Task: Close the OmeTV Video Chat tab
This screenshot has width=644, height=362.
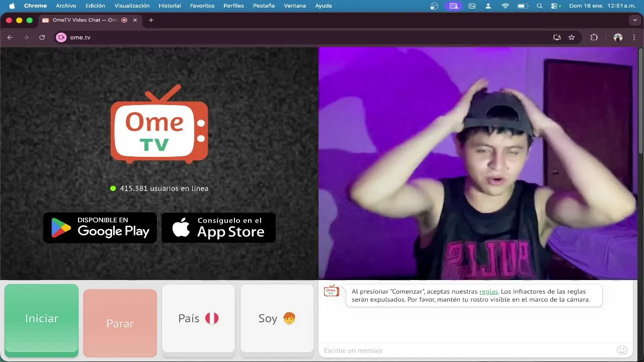Action: click(x=135, y=20)
